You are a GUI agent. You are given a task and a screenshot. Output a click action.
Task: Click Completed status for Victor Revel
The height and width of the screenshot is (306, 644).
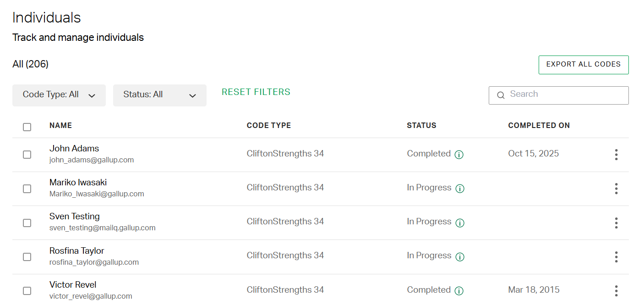tap(429, 290)
